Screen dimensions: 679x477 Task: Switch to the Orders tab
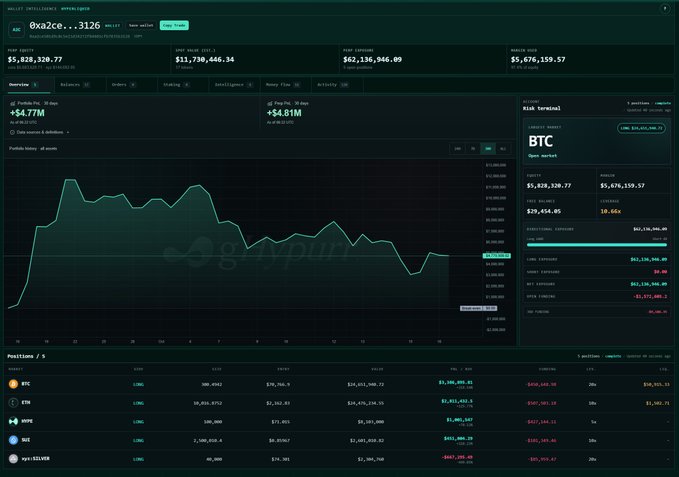click(x=132, y=85)
